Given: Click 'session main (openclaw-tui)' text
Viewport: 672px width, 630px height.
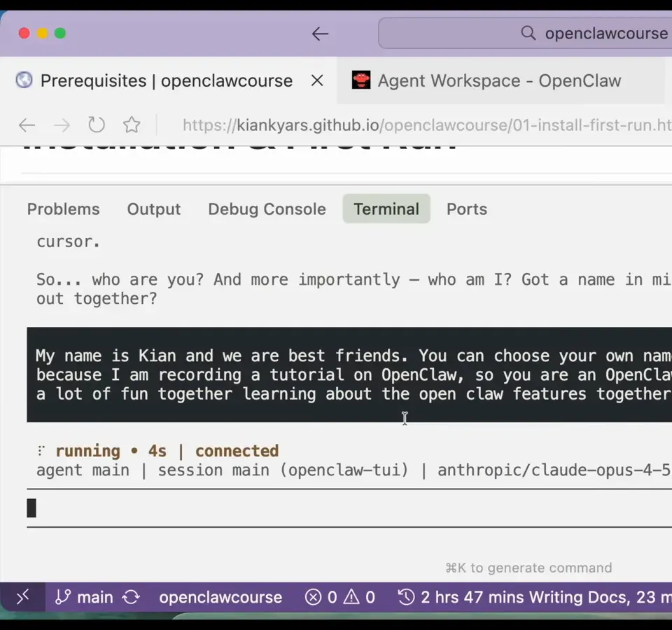Looking at the screenshot, I should [283, 470].
